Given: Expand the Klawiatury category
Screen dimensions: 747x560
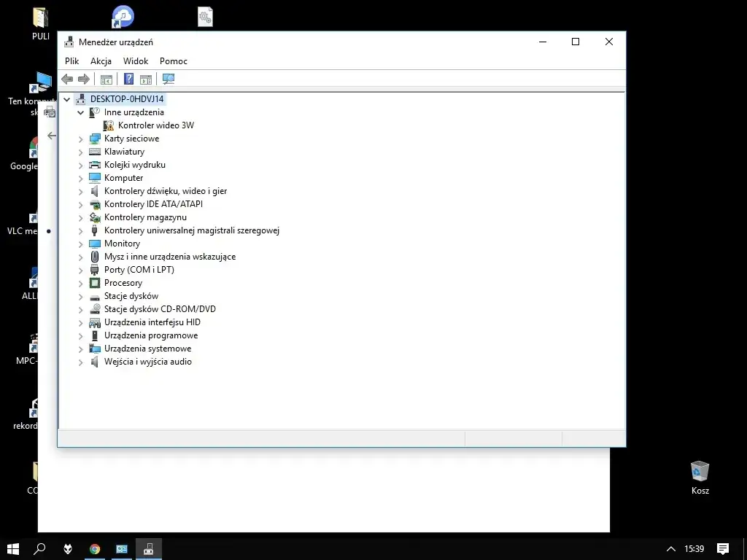Looking at the screenshot, I should coord(80,152).
